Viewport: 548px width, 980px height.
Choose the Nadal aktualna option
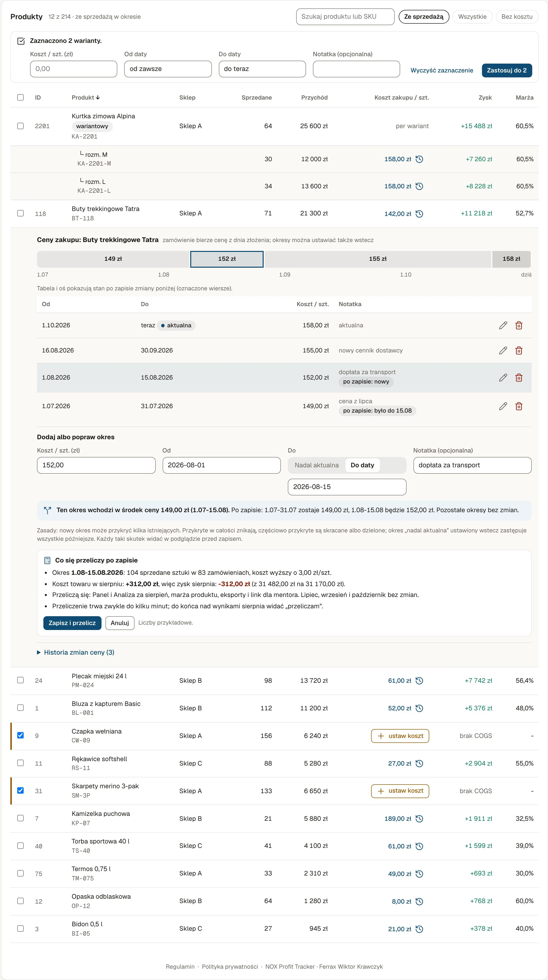coord(316,465)
